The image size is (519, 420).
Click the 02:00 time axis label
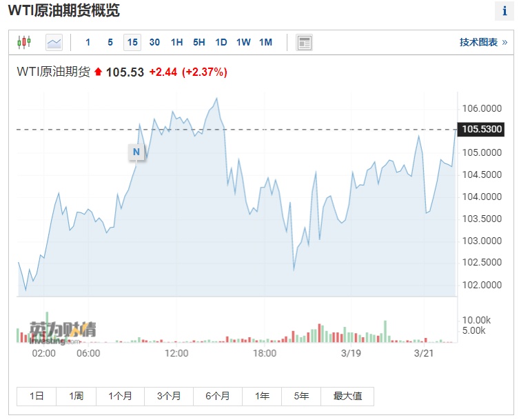(x=43, y=353)
